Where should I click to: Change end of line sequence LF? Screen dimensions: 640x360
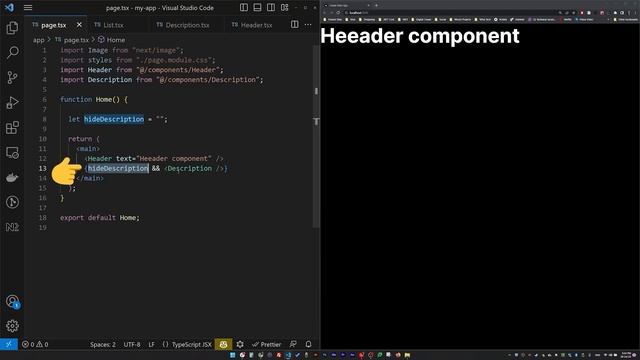[151, 344]
